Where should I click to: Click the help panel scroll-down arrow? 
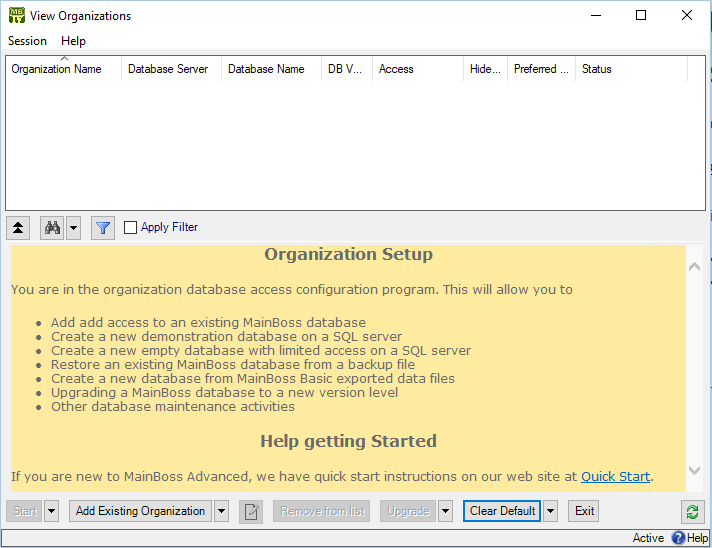point(694,470)
